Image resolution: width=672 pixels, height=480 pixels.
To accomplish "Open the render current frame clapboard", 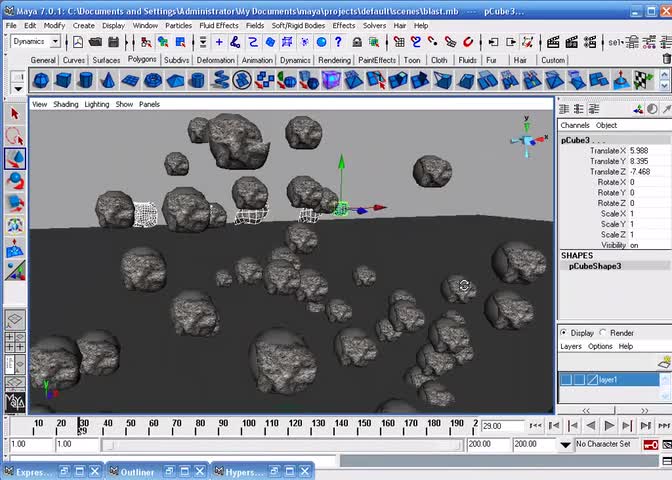I will 553,42.
